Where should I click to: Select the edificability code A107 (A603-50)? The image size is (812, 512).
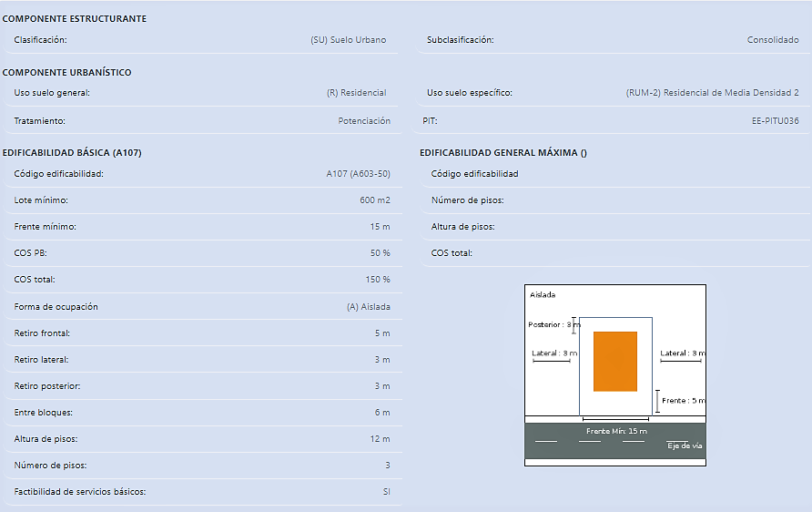[x=358, y=174]
